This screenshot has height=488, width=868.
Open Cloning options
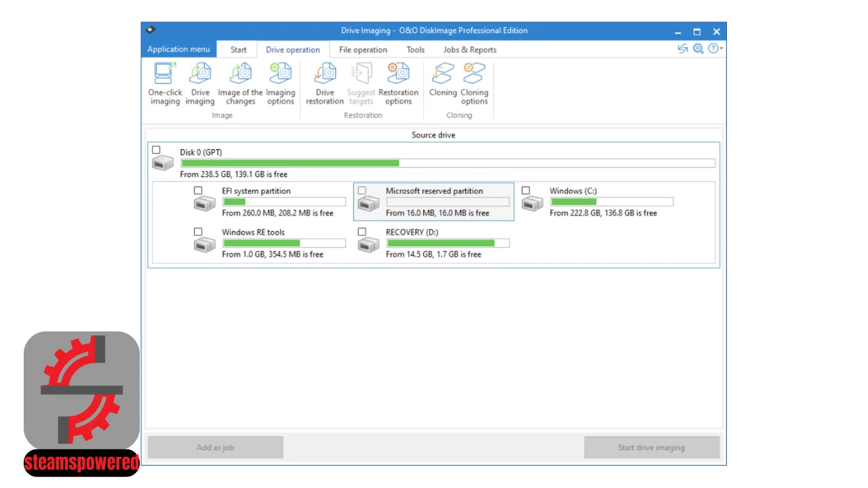474,83
